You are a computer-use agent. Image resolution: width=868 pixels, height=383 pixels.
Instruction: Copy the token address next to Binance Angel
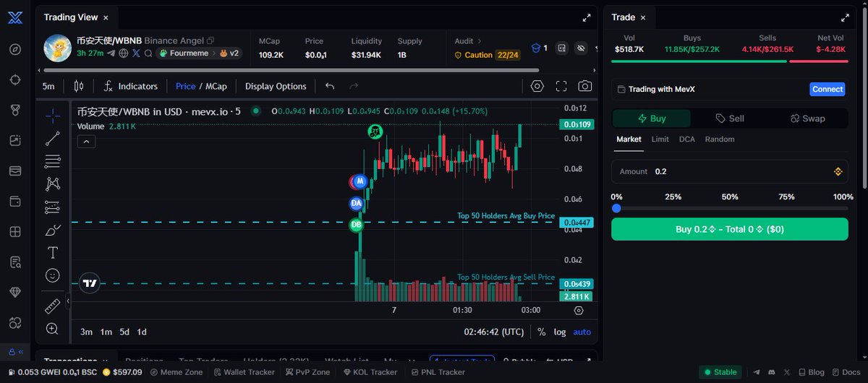click(x=210, y=41)
